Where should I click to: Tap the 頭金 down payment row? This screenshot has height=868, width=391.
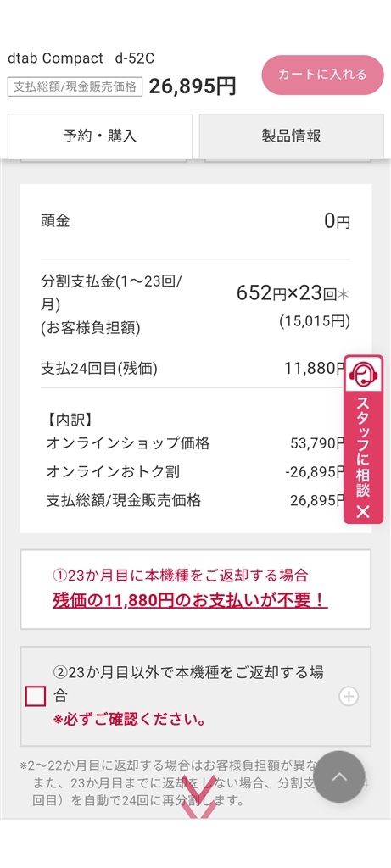click(195, 221)
